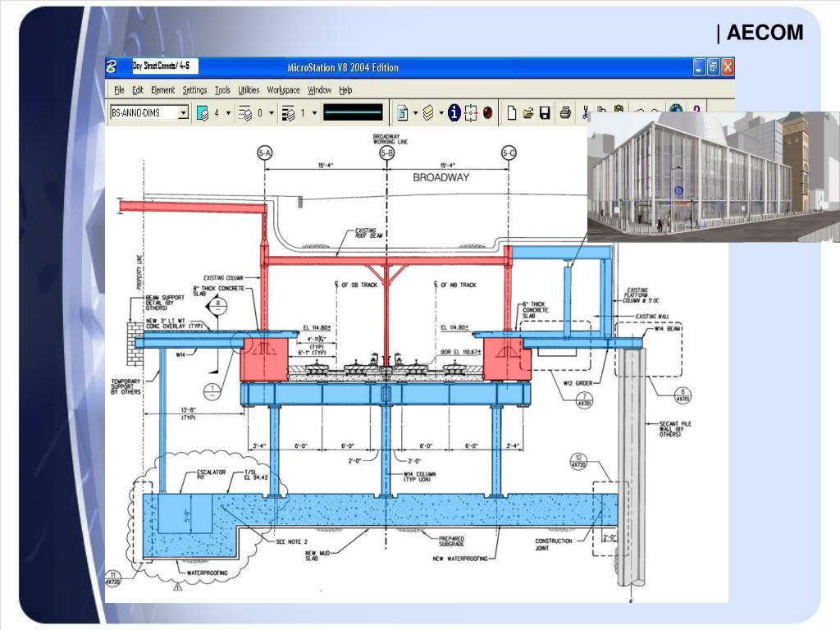Click the line weight icon beside 1

point(288,113)
